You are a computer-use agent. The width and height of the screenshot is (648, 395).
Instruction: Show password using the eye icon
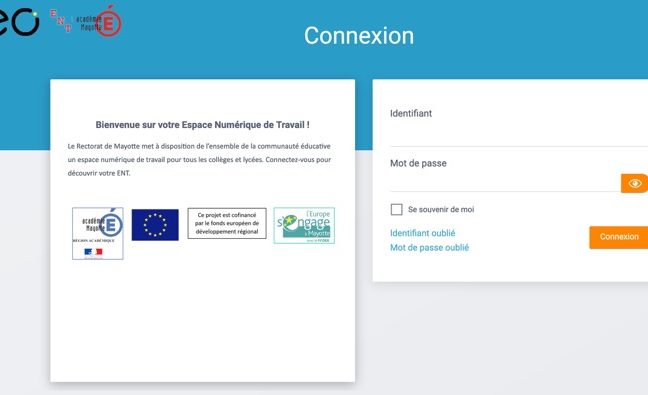(634, 183)
